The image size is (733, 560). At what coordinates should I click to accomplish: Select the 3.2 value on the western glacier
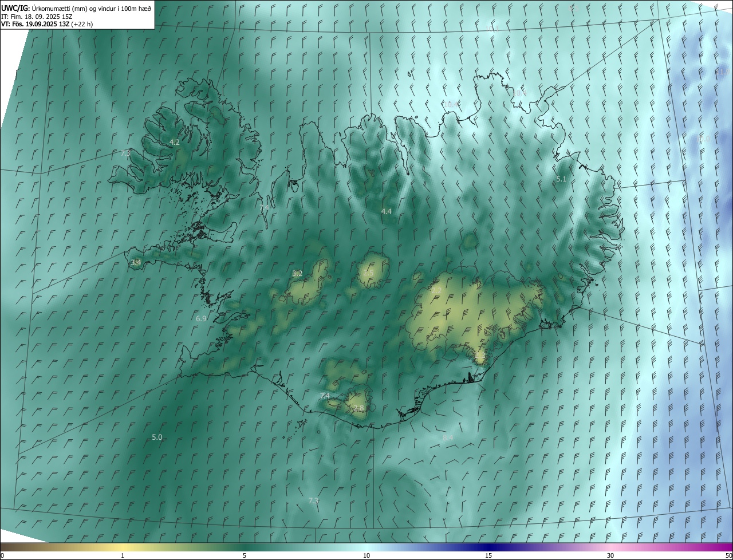pyautogui.click(x=297, y=274)
